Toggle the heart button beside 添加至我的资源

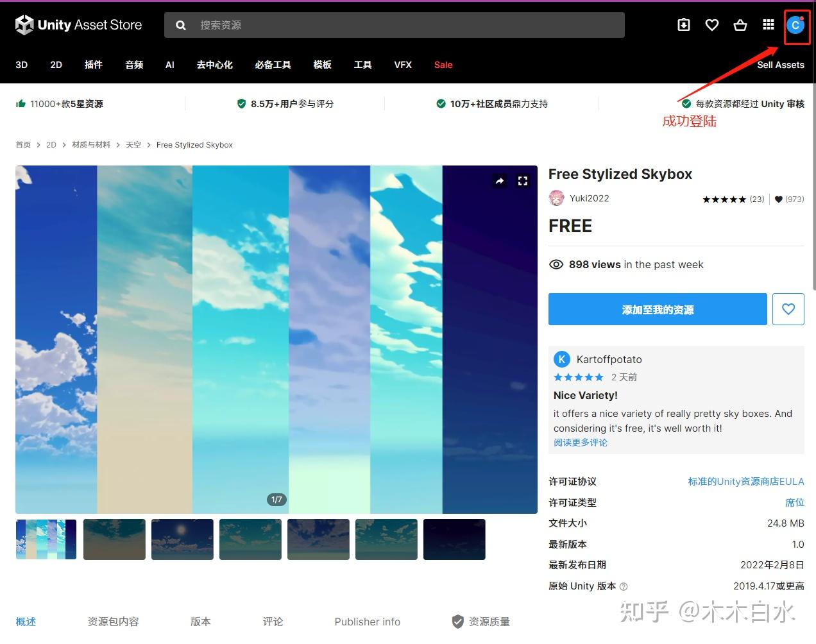(x=788, y=309)
